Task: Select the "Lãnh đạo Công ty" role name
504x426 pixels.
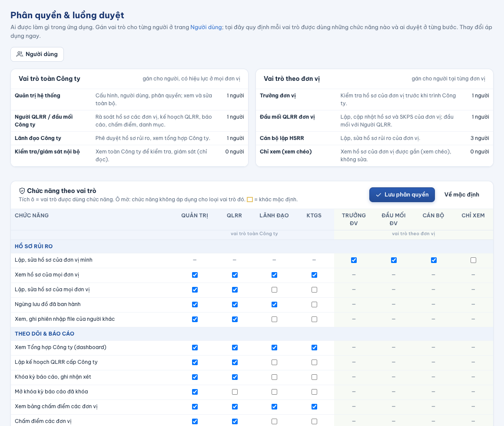Action: pos(38,138)
